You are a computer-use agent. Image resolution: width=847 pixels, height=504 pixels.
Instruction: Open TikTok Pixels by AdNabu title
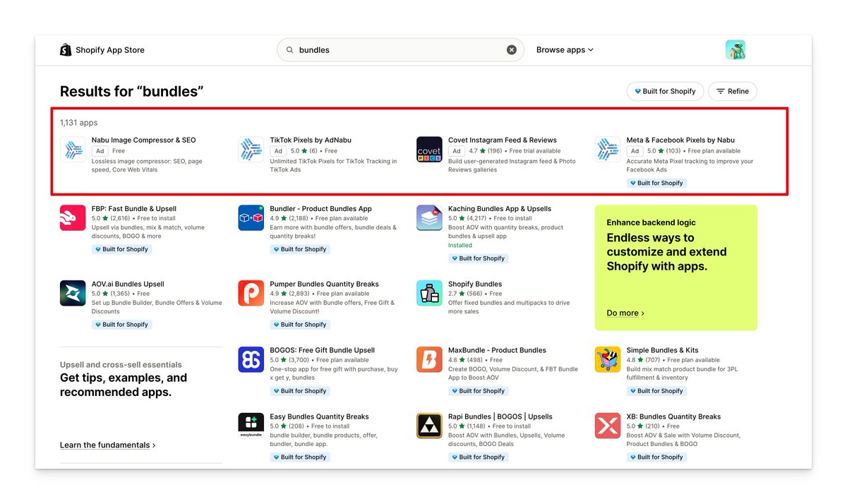(x=311, y=140)
